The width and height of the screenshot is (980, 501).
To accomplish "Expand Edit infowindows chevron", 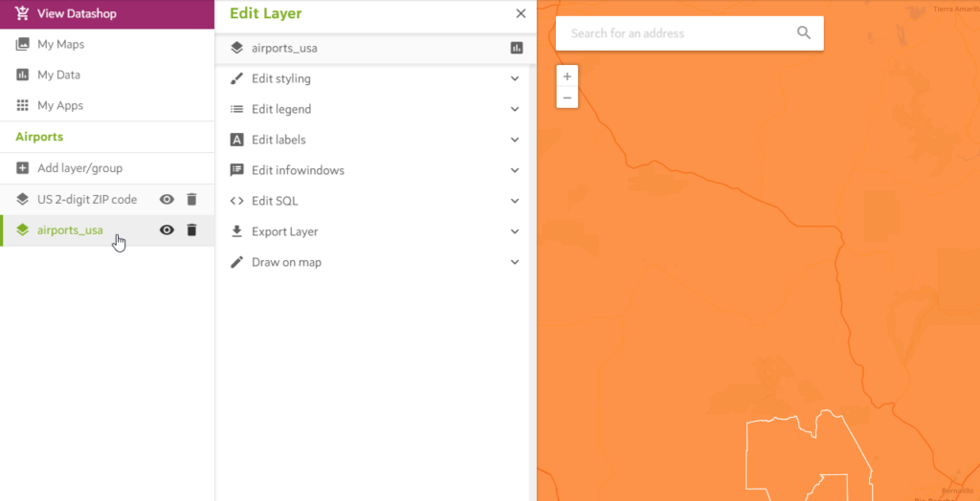I will click(515, 170).
